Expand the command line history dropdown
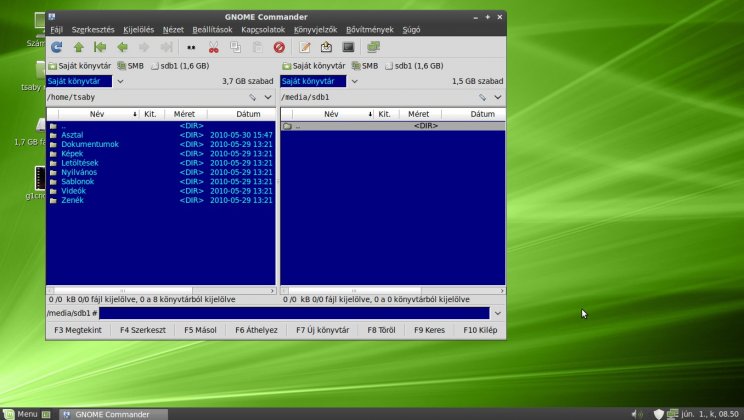This screenshot has height=420, width=744. (498, 313)
